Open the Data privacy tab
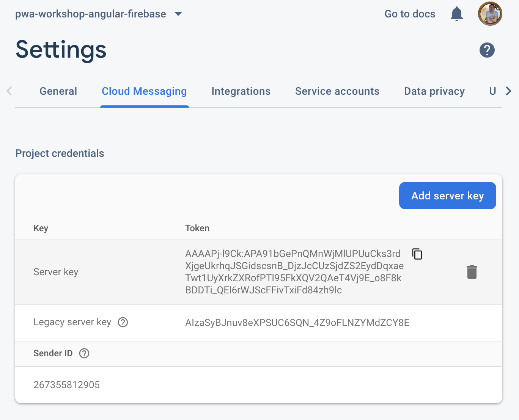 (434, 91)
